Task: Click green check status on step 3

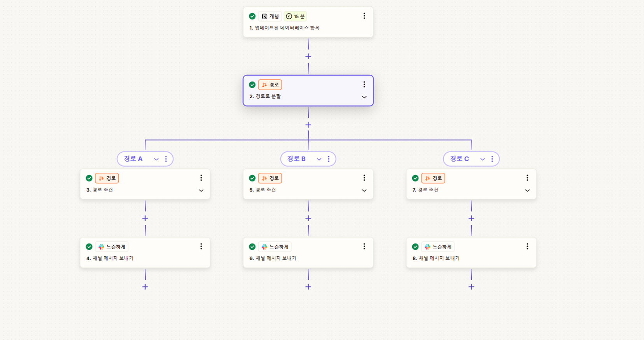Action: pos(89,178)
